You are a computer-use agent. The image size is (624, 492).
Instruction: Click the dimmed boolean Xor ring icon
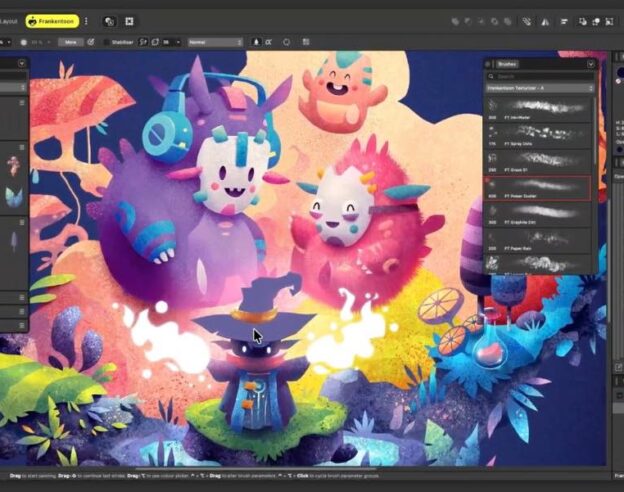(495, 21)
